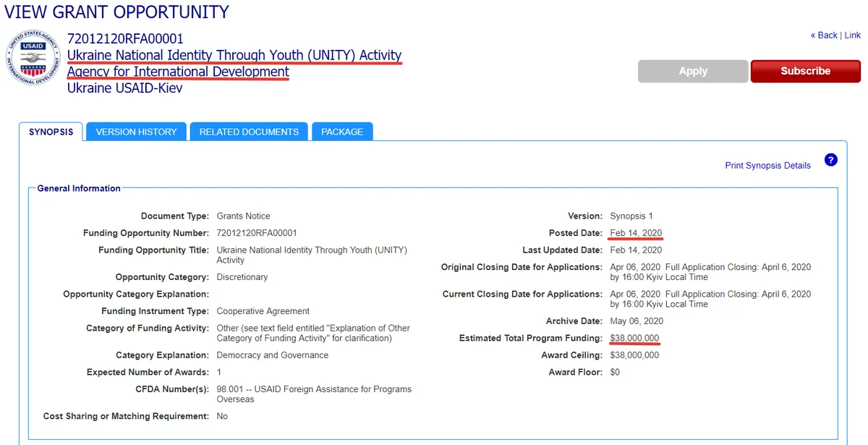This screenshot has width=868, height=445.
Task: Select the Democracy and Governance value
Action: coord(273,355)
